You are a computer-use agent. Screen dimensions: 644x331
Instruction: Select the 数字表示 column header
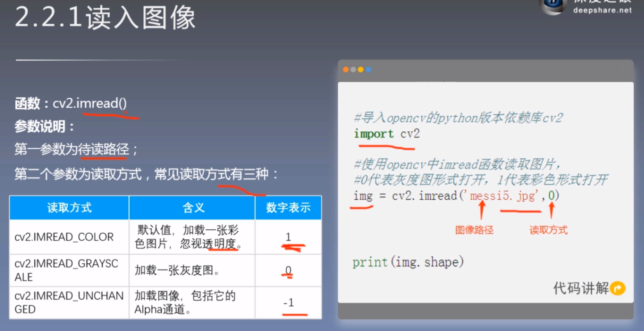click(x=288, y=208)
